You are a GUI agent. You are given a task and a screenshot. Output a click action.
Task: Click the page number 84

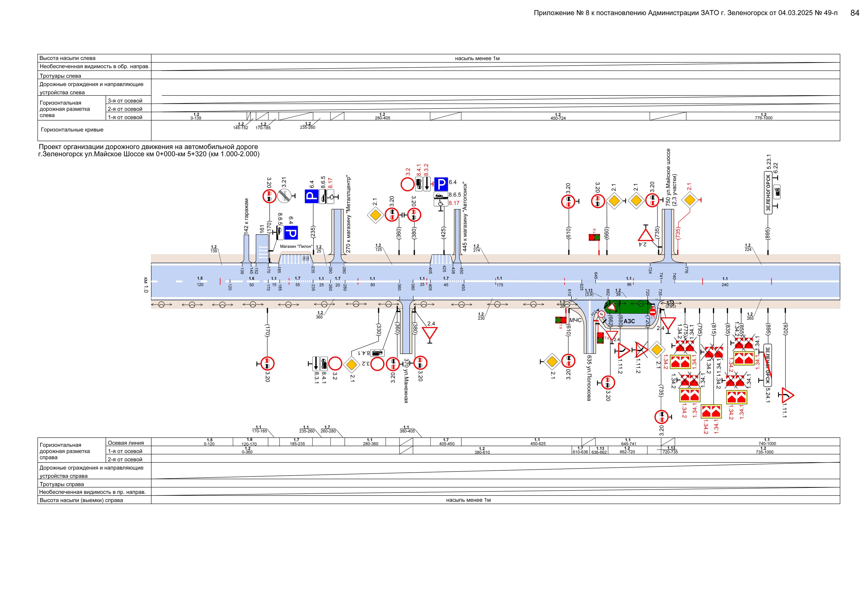(x=855, y=13)
